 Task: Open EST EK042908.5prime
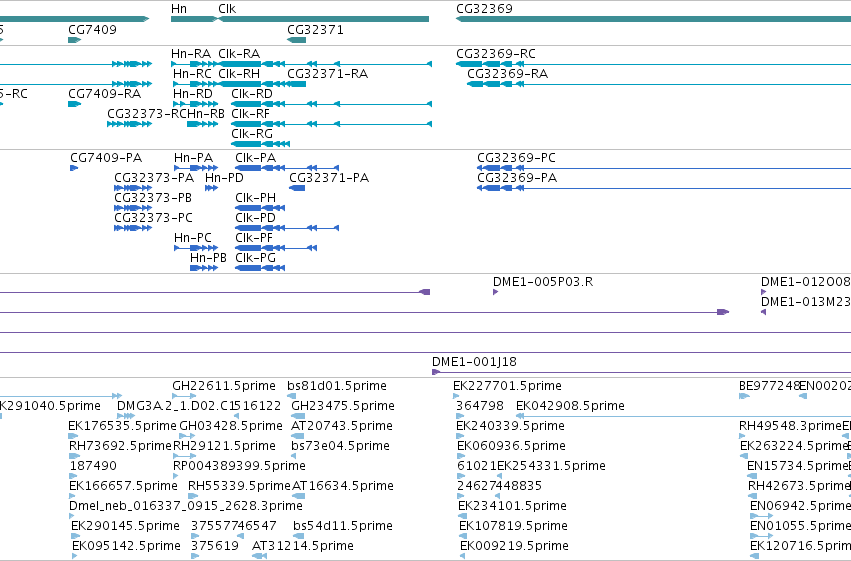[570, 406]
